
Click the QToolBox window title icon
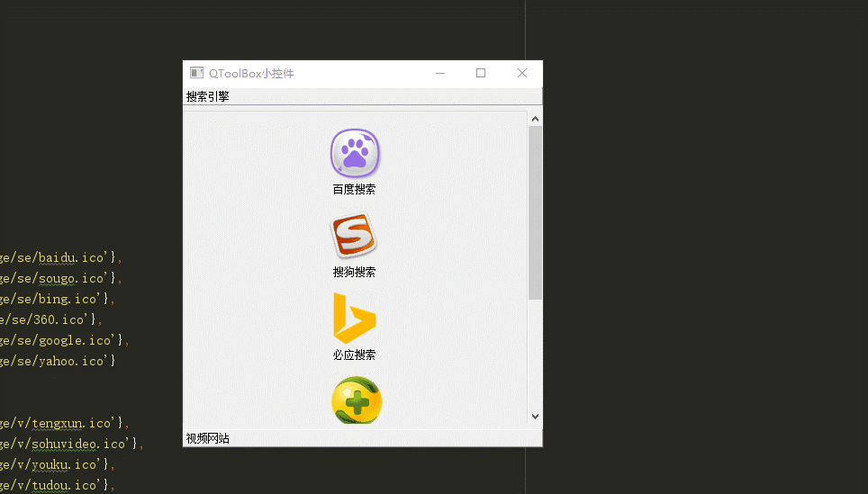pyautogui.click(x=196, y=73)
